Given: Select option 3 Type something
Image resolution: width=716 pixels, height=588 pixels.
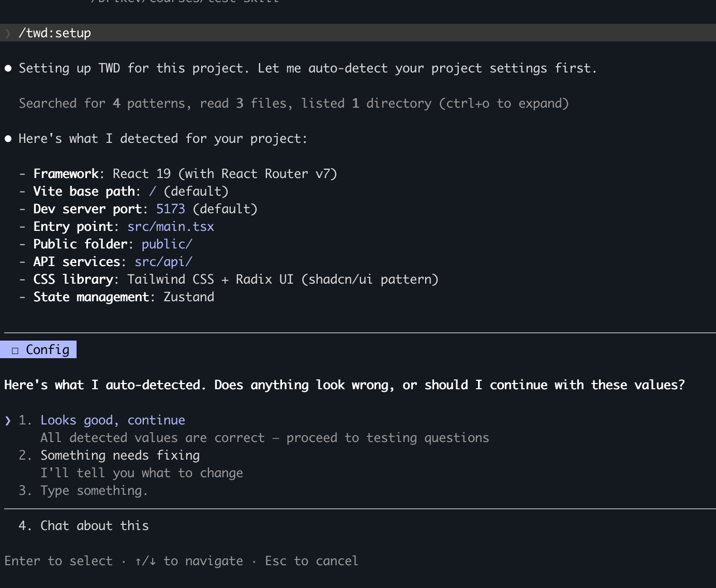Looking at the screenshot, I should (94, 491).
